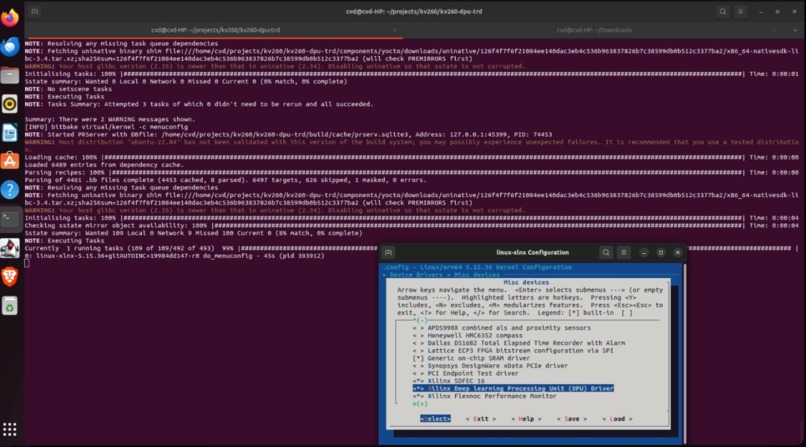Toggle Dallas DS1682 Total Elapsed Time Recorder
The image size is (806, 447).
(x=519, y=343)
